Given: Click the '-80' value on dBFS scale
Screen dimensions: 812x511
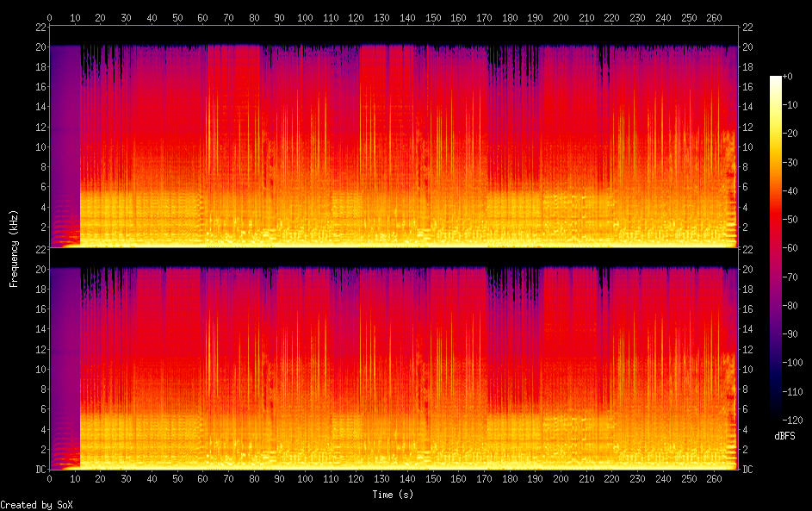Looking at the screenshot, I should 790,305.
